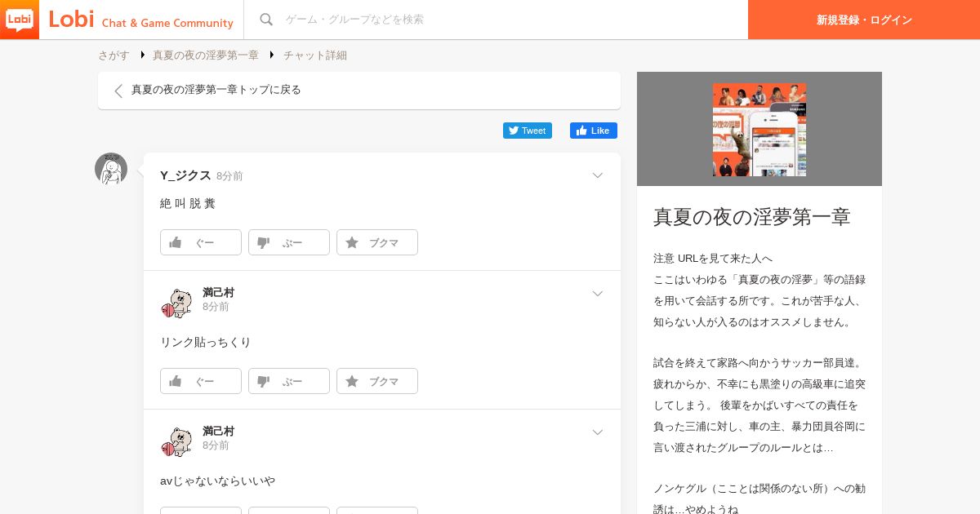The height and width of the screenshot is (514, 980).
Task: Open Y_ジクス user avatar
Action: 111,169
